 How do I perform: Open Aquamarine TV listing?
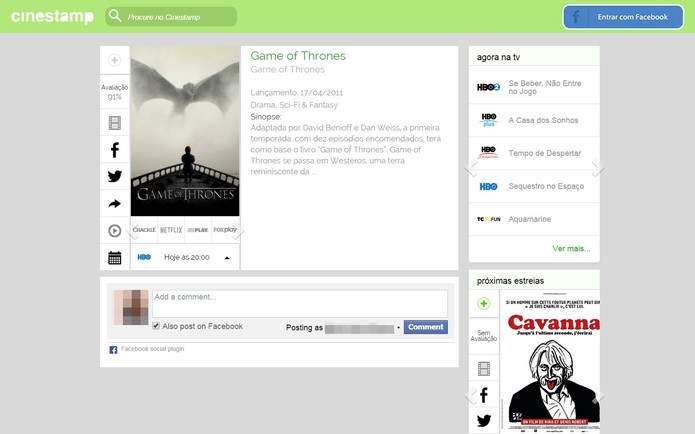click(530, 219)
